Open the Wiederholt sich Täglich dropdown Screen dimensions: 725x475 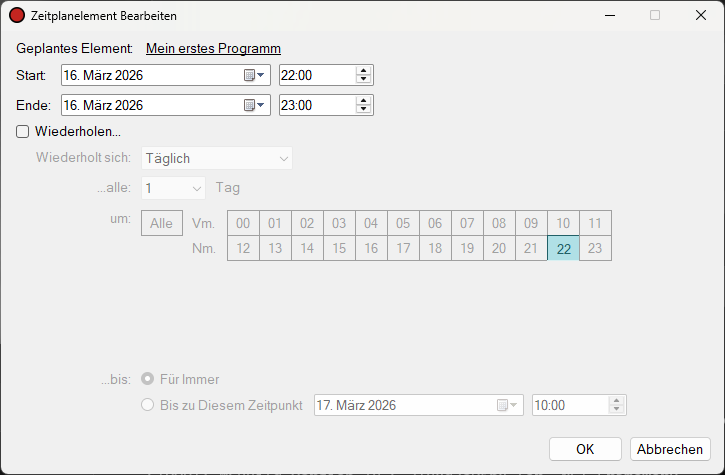point(216,158)
